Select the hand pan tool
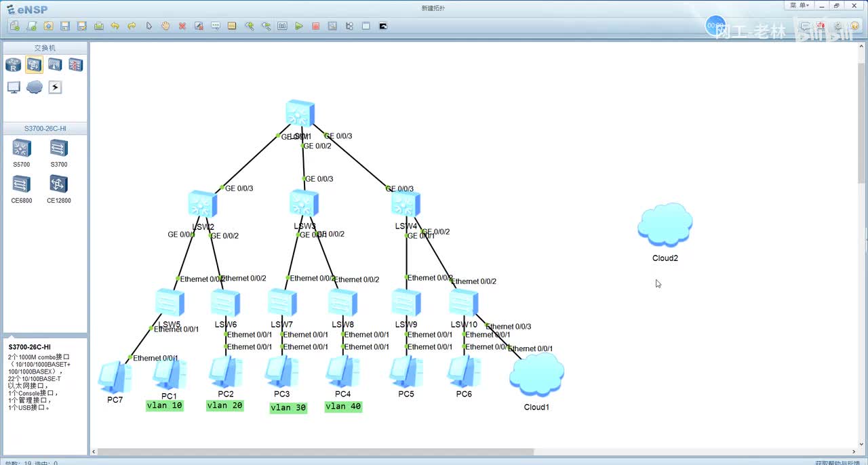Image resolution: width=868 pixels, height=465 pixels. [x=165, y=26]
